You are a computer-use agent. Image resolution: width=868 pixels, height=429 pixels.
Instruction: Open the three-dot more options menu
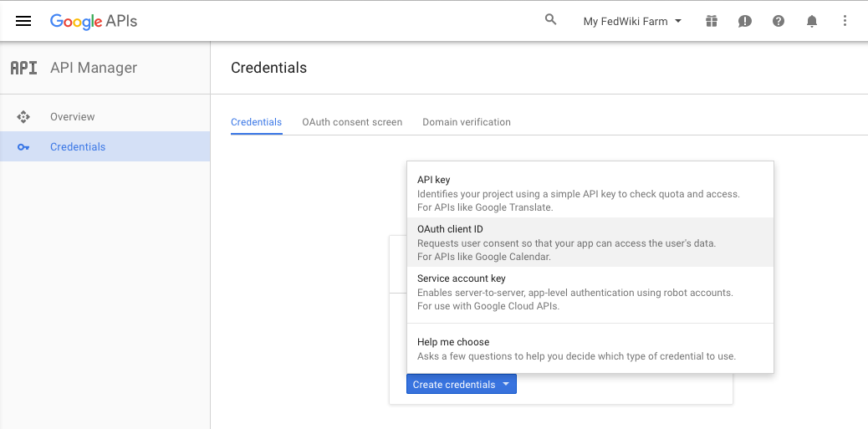click(x=845, y=21)
